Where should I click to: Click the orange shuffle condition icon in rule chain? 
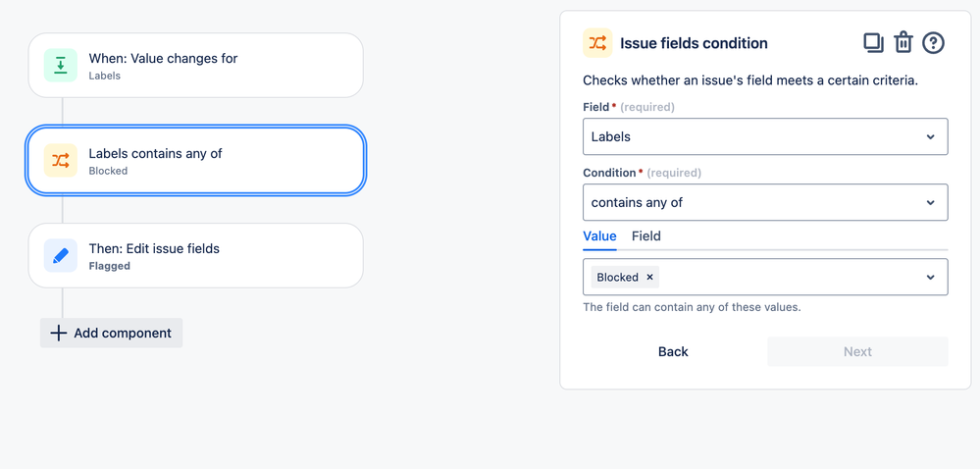click(x=61, y=161)
